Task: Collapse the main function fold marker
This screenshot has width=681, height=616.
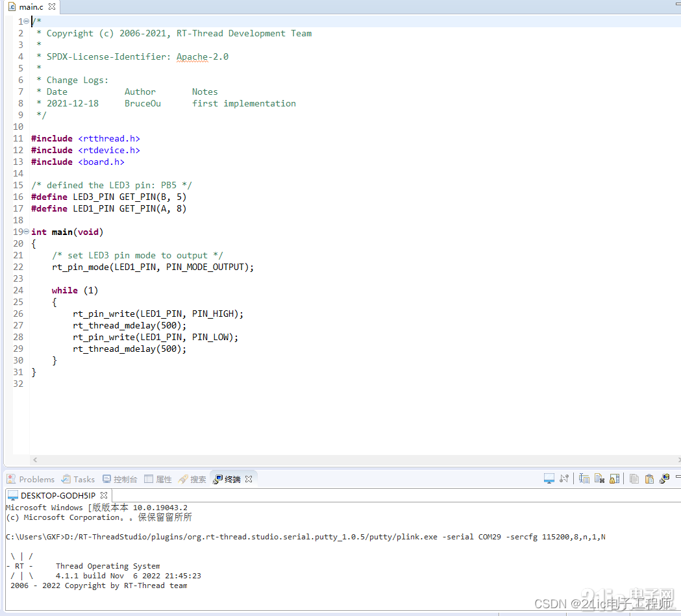Action: click(x=25, y=231)
